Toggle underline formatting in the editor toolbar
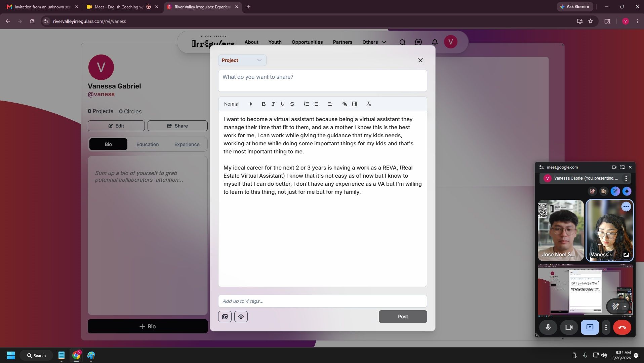The height and width of the screenshot is (363, 644). [x=282, y=104]
